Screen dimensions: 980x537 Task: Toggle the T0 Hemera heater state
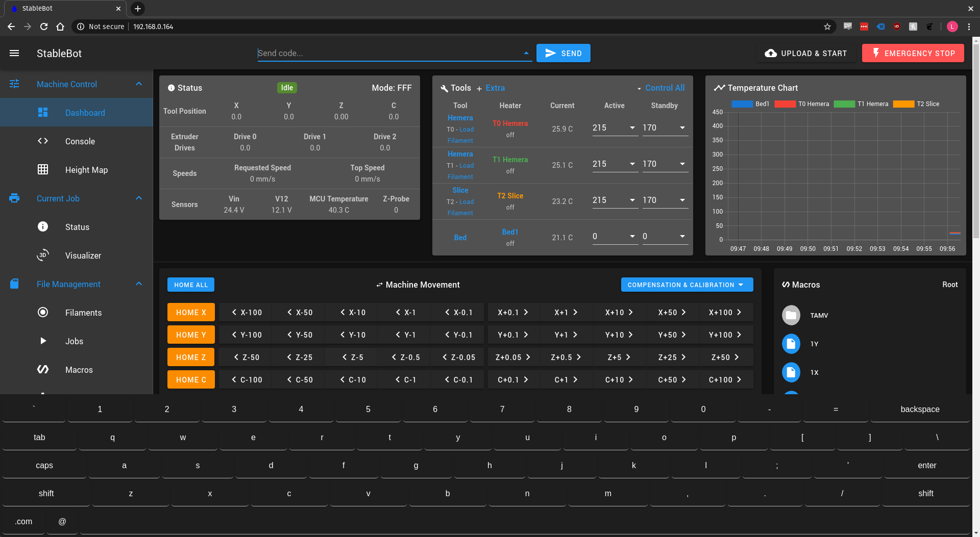point(510,123)
